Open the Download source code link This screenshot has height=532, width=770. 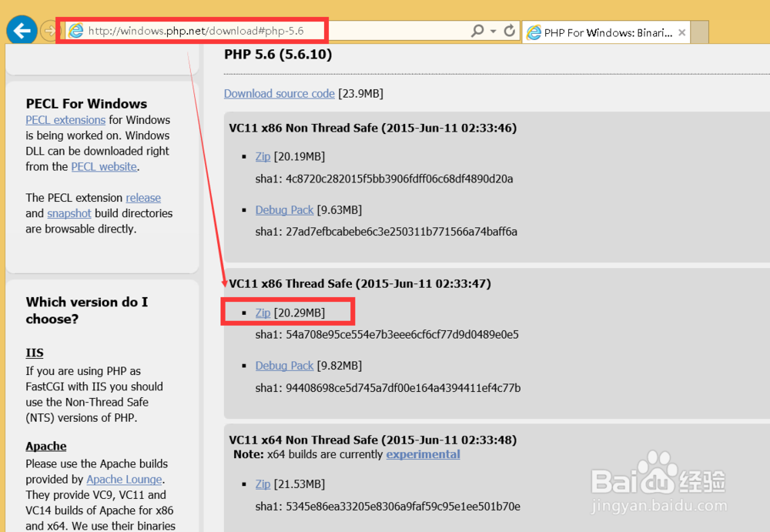(279, 93)
